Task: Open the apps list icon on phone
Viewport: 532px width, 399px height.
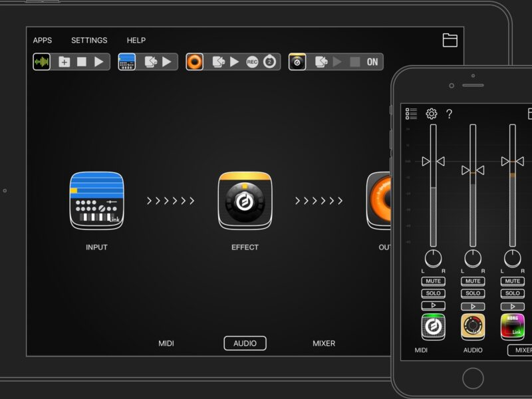Action: tap(411, 114)
